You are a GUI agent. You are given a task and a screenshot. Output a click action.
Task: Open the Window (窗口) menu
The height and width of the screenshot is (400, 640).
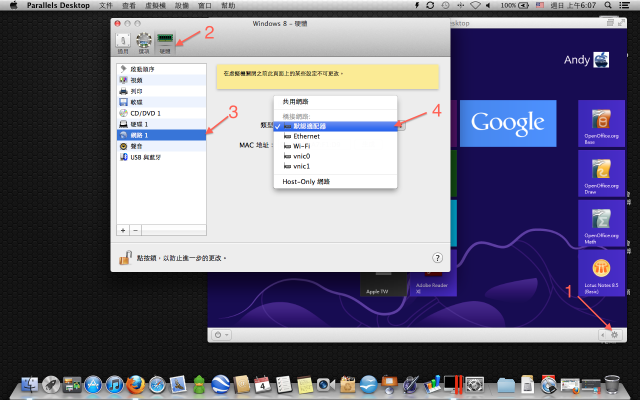pos(204,5)
